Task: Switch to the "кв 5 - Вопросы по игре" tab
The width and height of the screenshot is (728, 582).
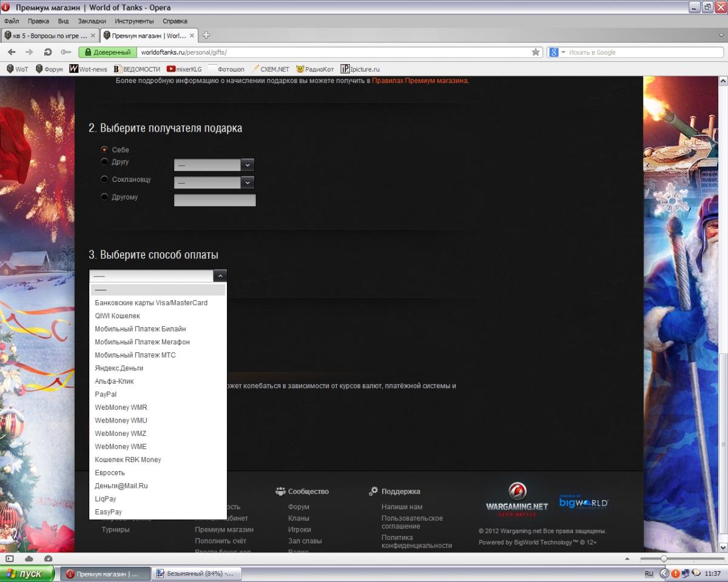Action: (x=50, y=35)
